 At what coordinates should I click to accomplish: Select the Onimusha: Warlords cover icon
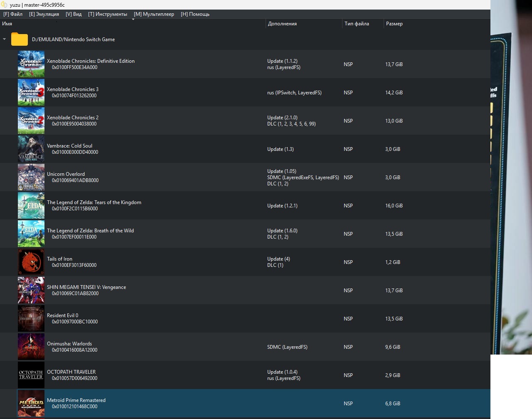click(x=31, y=347)
